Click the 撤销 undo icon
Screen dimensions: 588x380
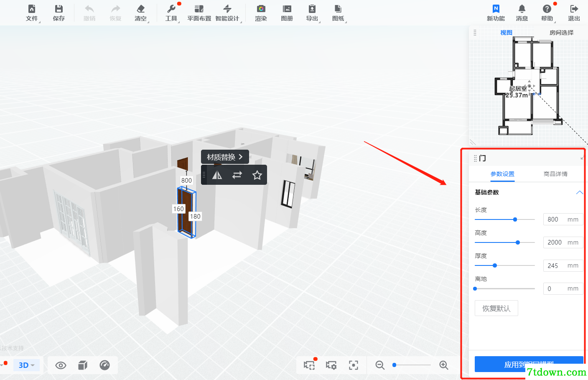(x=89, y=13)
